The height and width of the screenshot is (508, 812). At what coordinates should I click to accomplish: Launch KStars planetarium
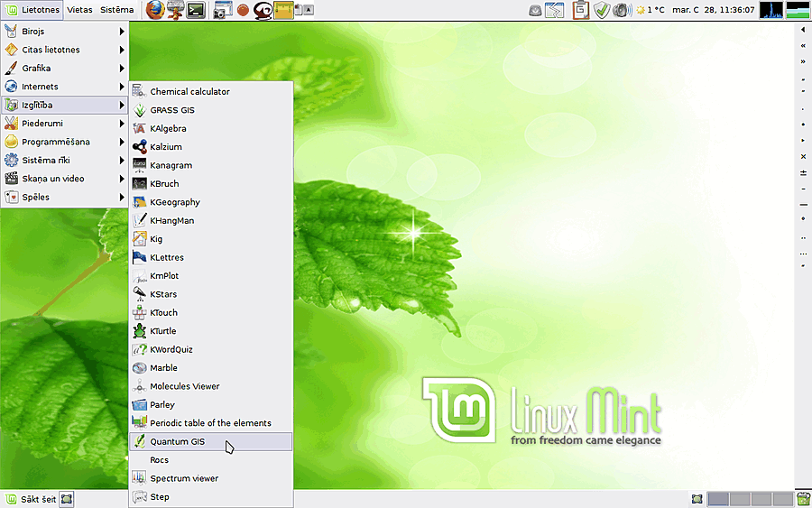pos(211,294)
